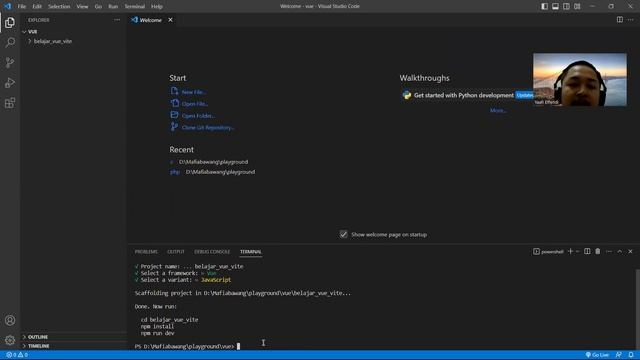The image size is (640, 360).
Task: Open the Accounts menu icon
Action: pos(10,320)
